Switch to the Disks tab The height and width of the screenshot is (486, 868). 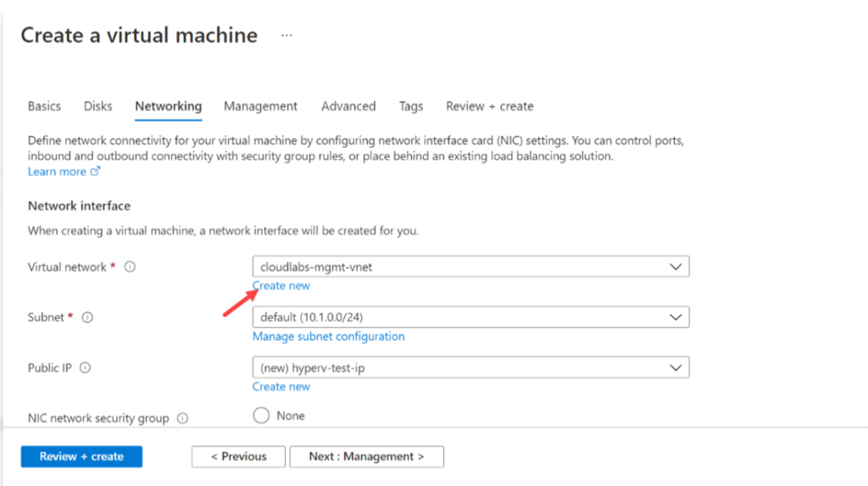(98, 106)
